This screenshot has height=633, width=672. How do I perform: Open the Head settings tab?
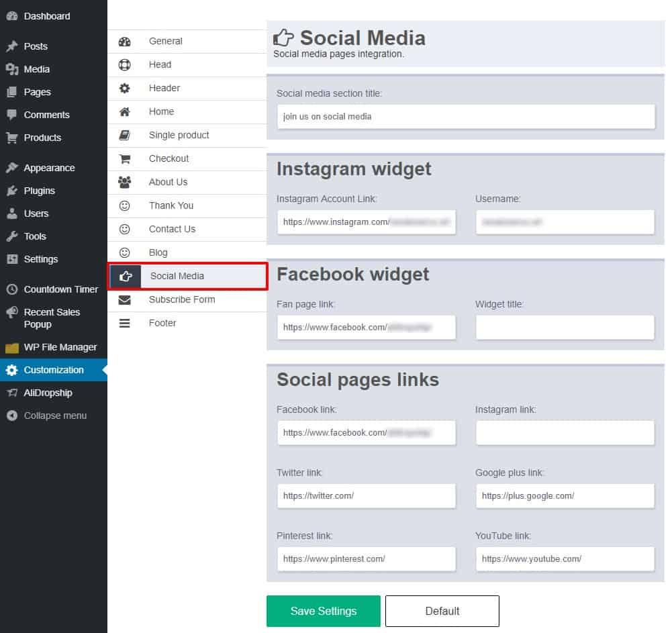(x=187, y=64)
